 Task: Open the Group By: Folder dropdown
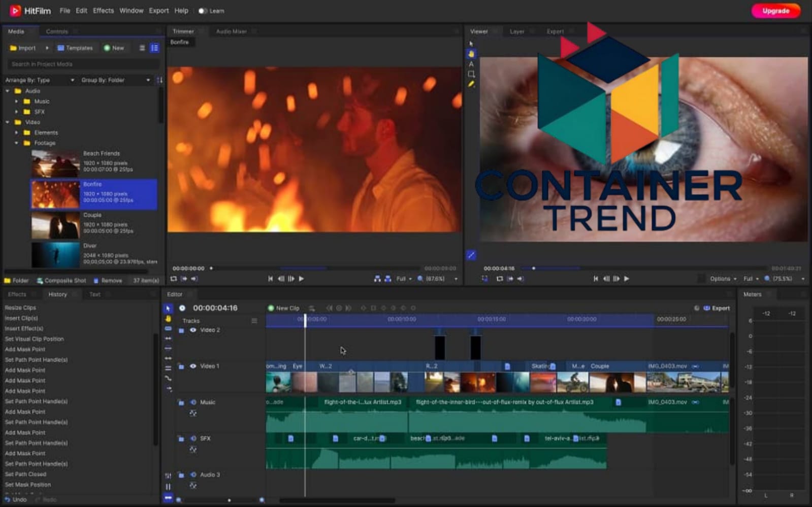(x=116, y=80)
